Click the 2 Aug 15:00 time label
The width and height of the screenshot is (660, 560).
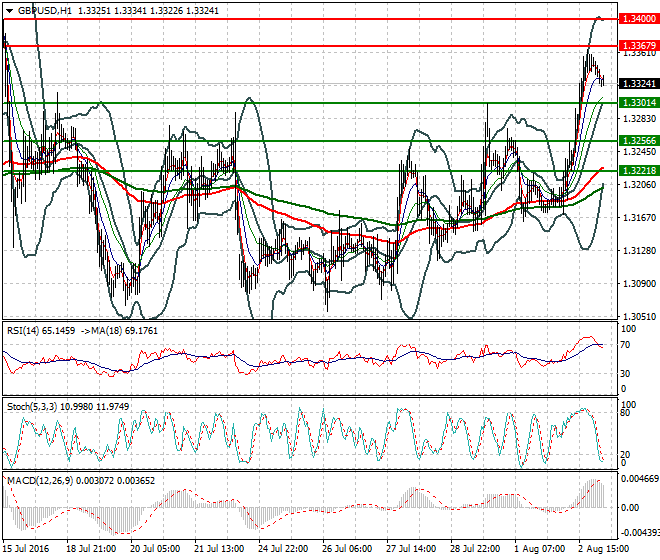click(604, 549)
